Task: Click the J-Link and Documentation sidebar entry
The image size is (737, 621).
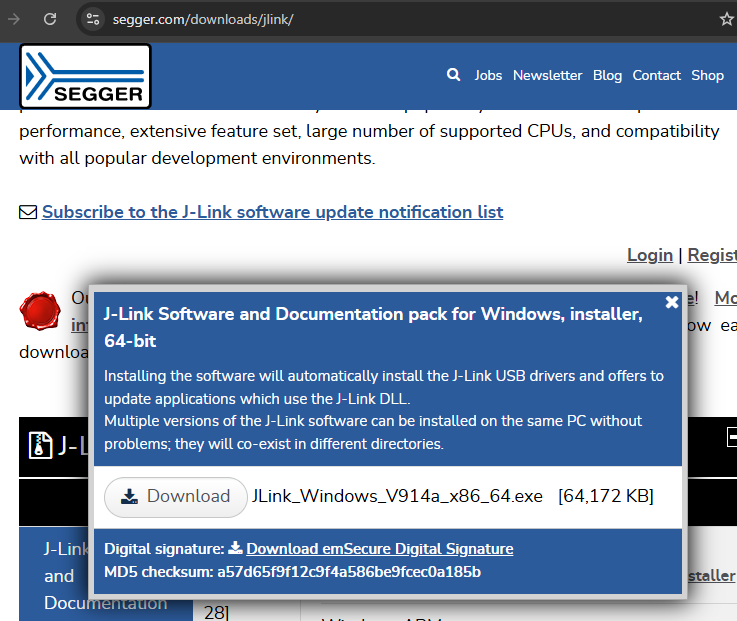Action: tap(106, 576)
